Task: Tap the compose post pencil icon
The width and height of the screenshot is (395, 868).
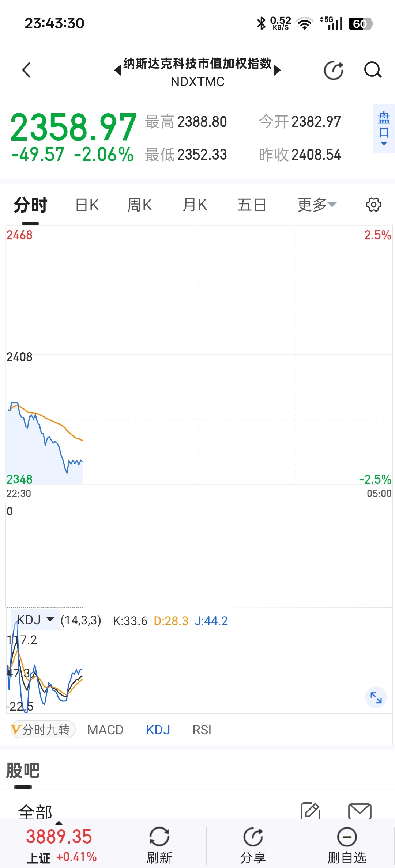Action: 311,810
